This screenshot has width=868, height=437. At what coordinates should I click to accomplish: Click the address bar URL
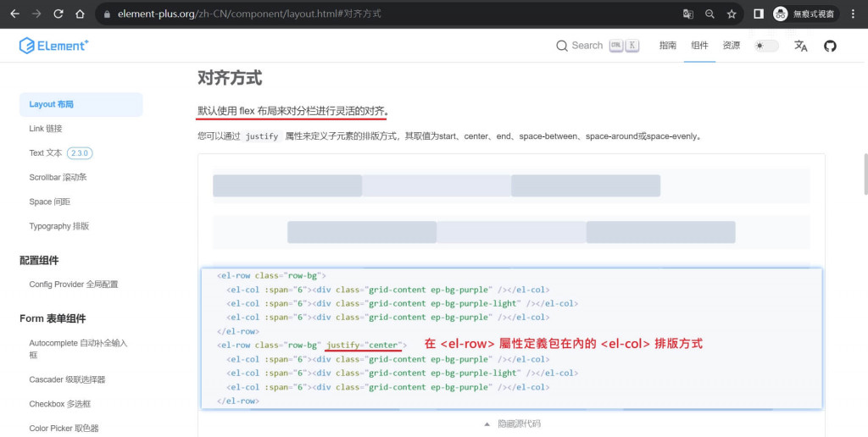[x=249, y=14]
